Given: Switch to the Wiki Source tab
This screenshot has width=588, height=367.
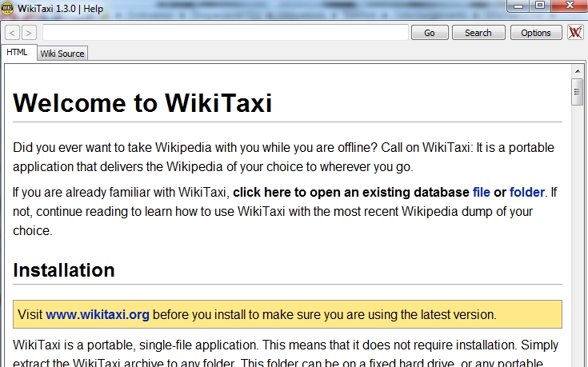Looking at the screenshot, I should click(62, 54).
